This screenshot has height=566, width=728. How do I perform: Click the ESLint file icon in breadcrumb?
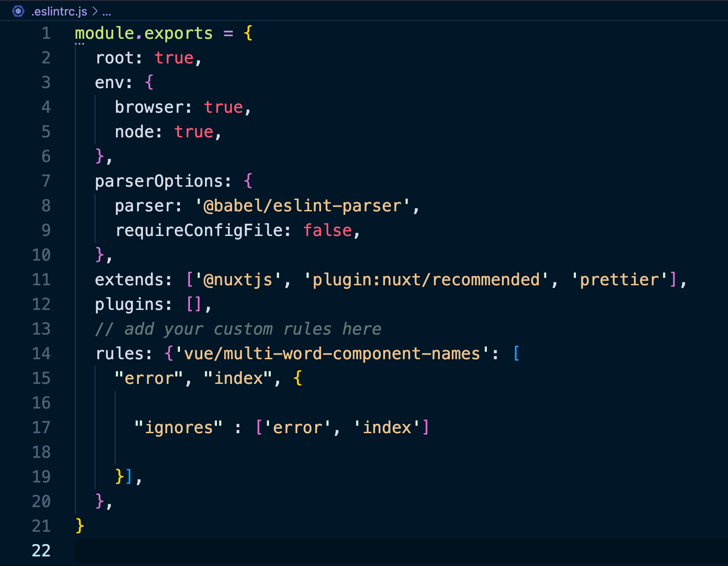(x=18, y=11)
